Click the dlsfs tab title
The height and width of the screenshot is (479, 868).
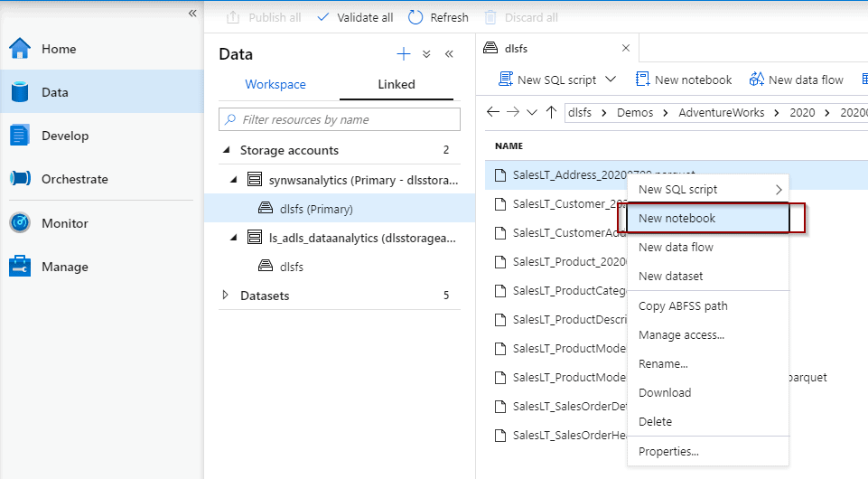point(516,48)
